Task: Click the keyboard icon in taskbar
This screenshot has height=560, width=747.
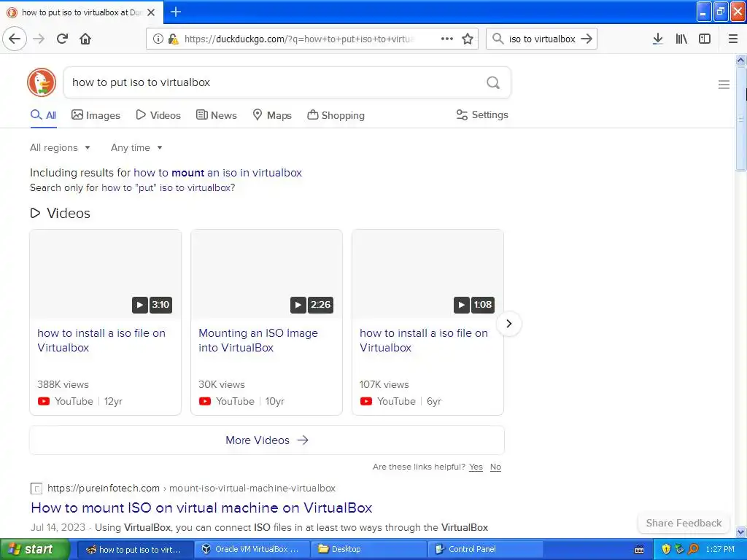Action: [639, 550]
